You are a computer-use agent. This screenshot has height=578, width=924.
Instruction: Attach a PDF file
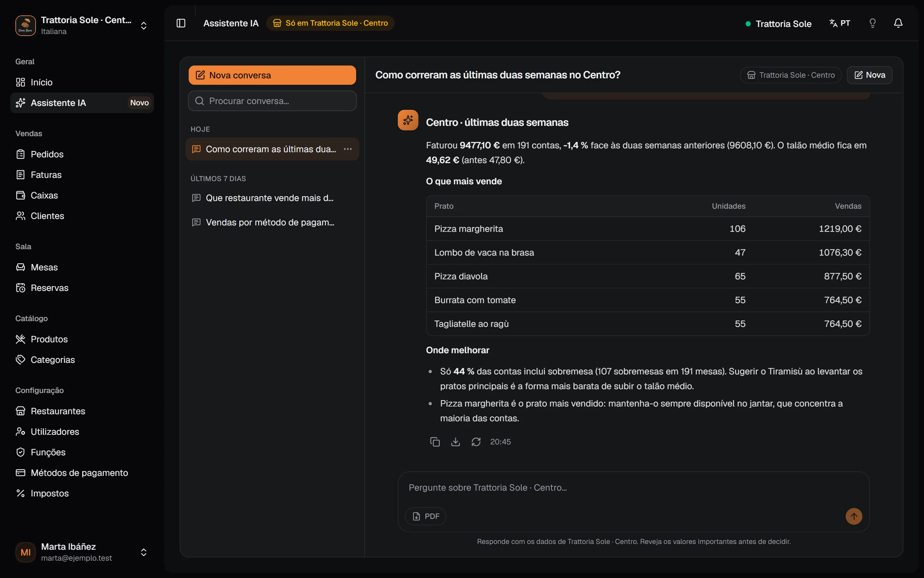(x=426, y=516)
